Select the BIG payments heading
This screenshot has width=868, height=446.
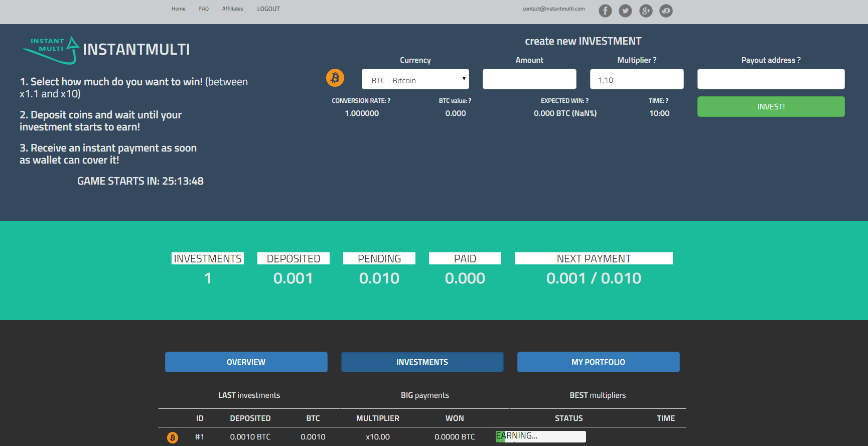click(425, 395)
